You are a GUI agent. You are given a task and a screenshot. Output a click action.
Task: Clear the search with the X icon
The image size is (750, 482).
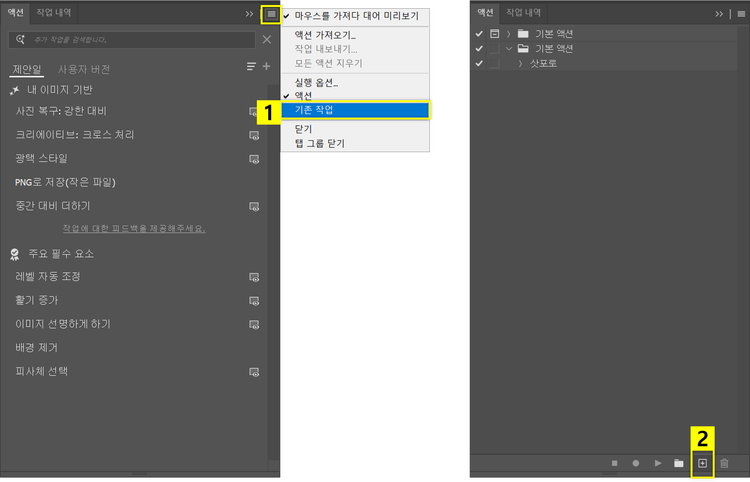[267, 40]
